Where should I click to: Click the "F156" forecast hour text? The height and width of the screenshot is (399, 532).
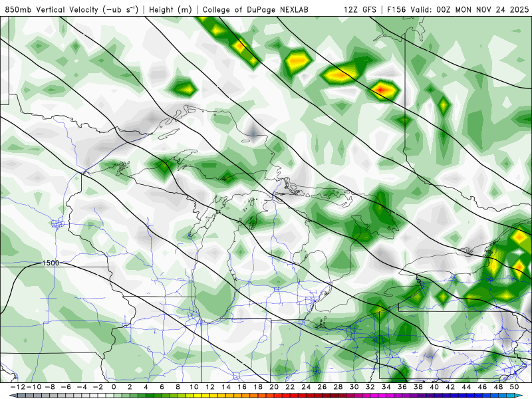coord(397,9)
